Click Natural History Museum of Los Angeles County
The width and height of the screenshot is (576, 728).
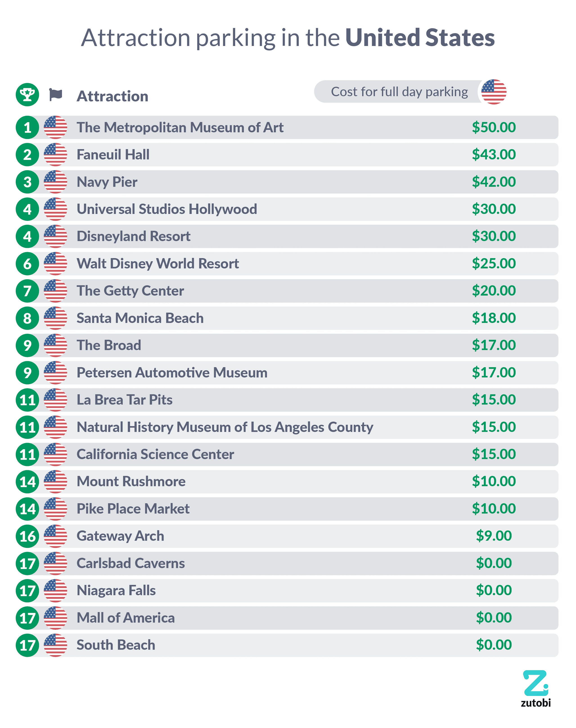pos(225,427)
